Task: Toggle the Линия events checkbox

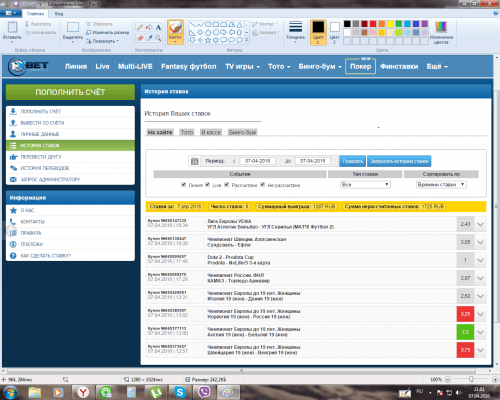Action: click(183, 185)
